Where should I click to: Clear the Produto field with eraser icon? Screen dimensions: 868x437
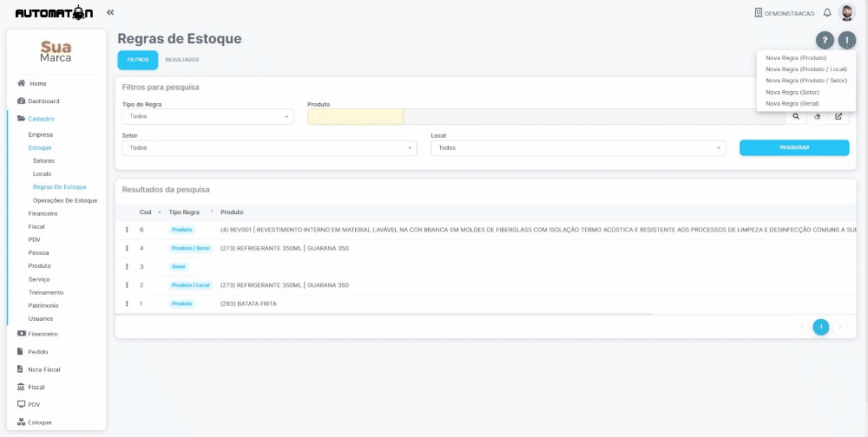(817, 117)
